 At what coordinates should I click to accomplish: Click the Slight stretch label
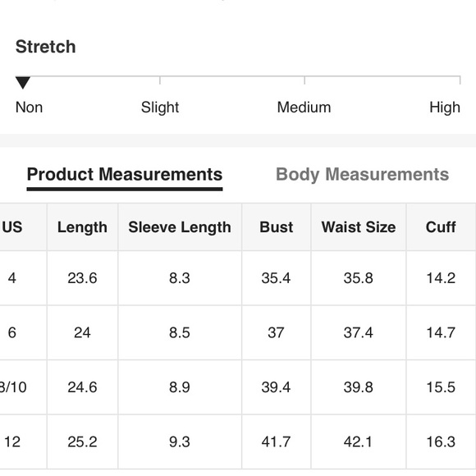pos(160,108)
